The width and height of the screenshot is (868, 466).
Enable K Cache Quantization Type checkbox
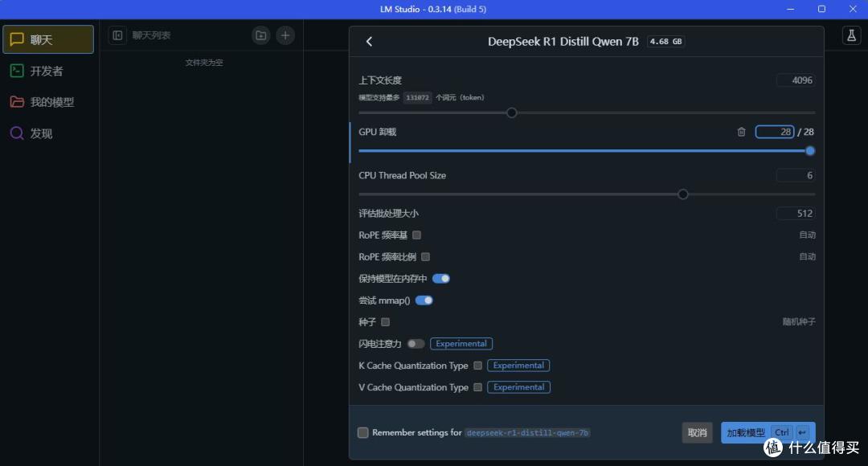pyautogui.click(x=477, y=366)
